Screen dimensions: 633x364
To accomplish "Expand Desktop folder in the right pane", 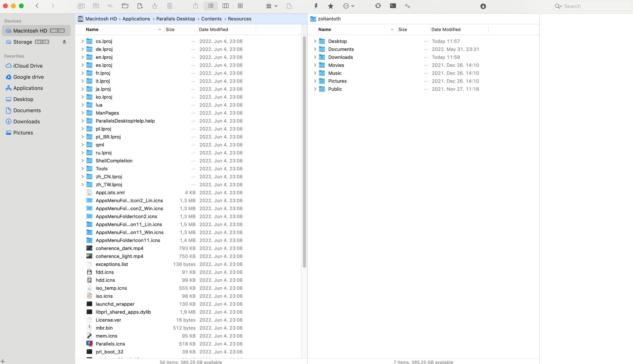I will pyautogui.click(x=315, y=41).
